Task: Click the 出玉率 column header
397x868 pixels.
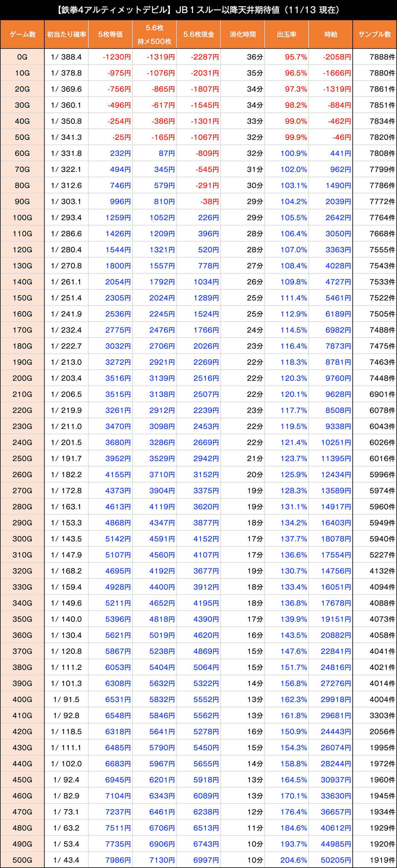Action: [287, 34]
